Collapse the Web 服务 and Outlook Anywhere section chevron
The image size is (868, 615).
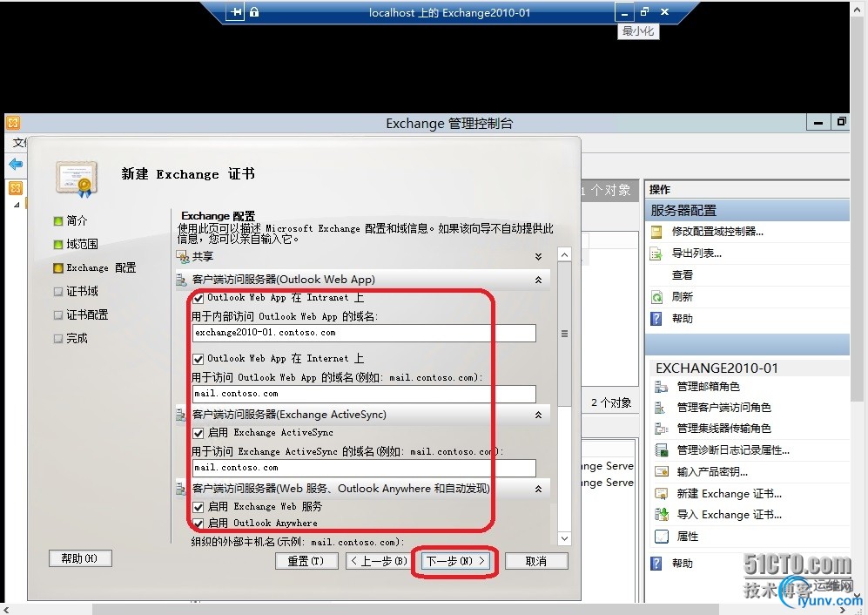538,489
